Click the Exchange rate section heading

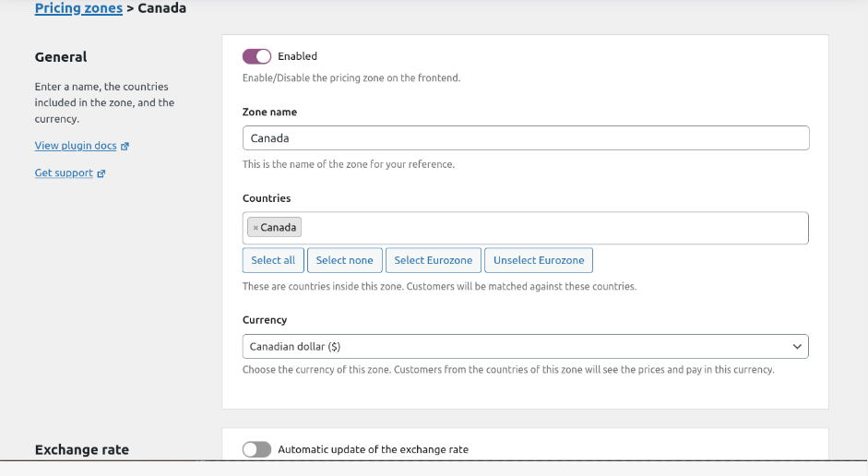tap(82, 449)
